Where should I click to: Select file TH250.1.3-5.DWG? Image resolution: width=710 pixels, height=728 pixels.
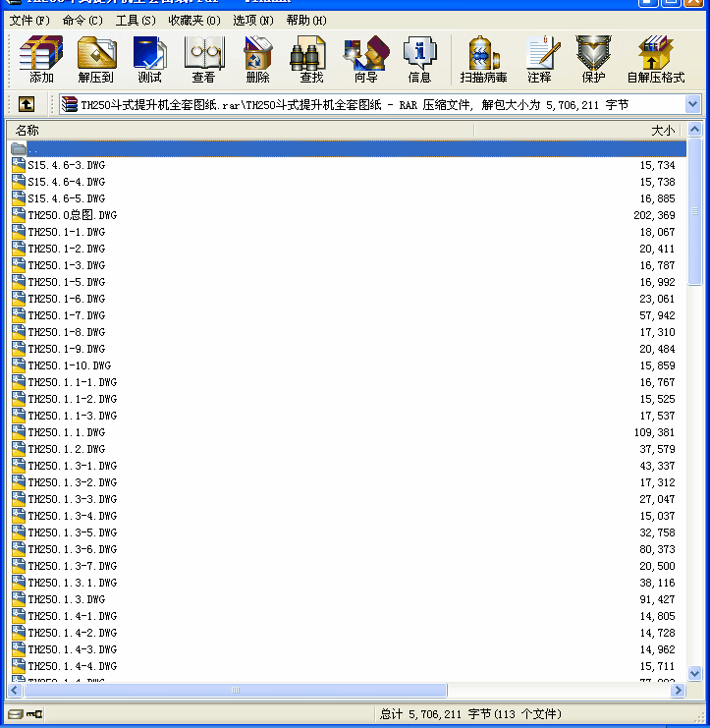point(73,532)
